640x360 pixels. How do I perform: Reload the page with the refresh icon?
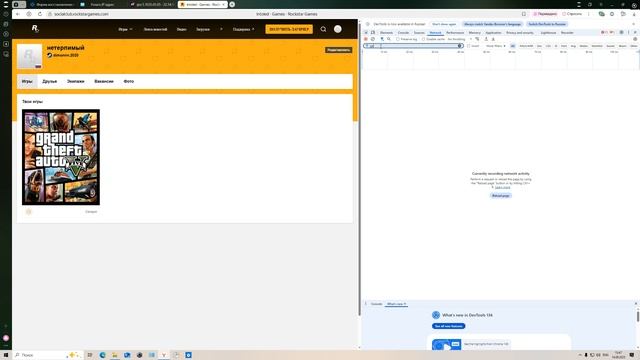coord(40,14)
